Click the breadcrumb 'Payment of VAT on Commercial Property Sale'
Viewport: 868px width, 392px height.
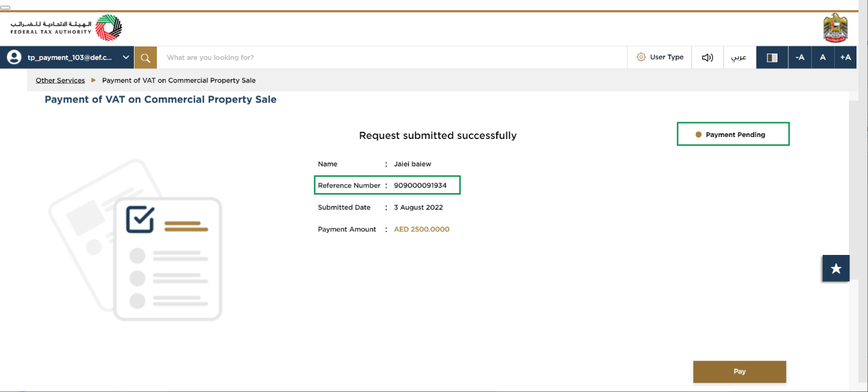coord(179,80)
